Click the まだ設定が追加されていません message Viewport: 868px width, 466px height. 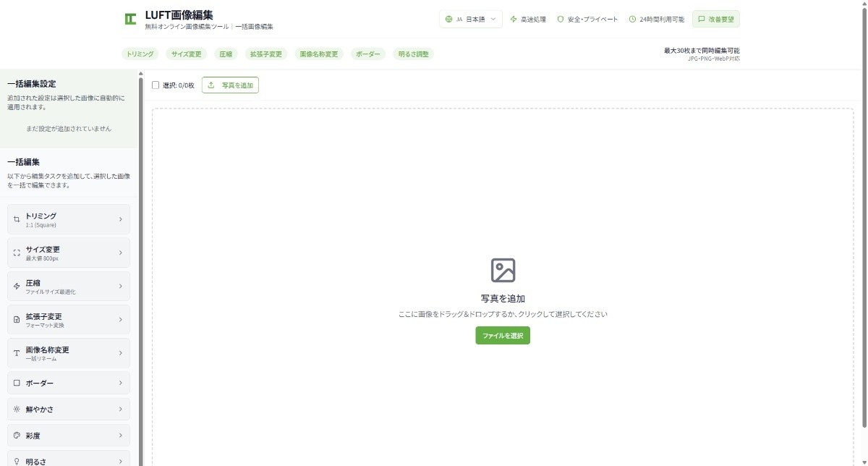click(69, 128)
